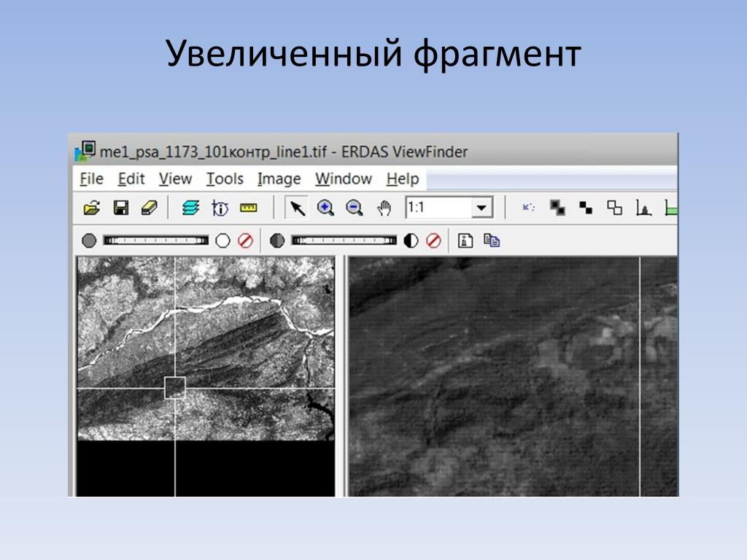The height and width of the screenshot is (560, 747).
Task: Click the large checkered squares icon
Action: (557, 208)
